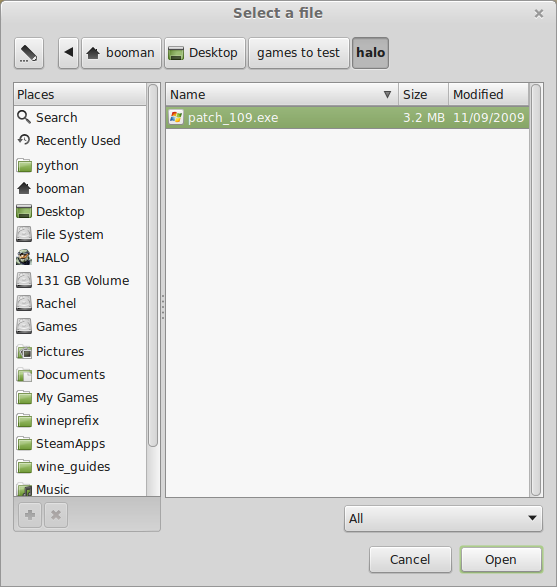Open the 131 GB Volume

pos(80,280)
